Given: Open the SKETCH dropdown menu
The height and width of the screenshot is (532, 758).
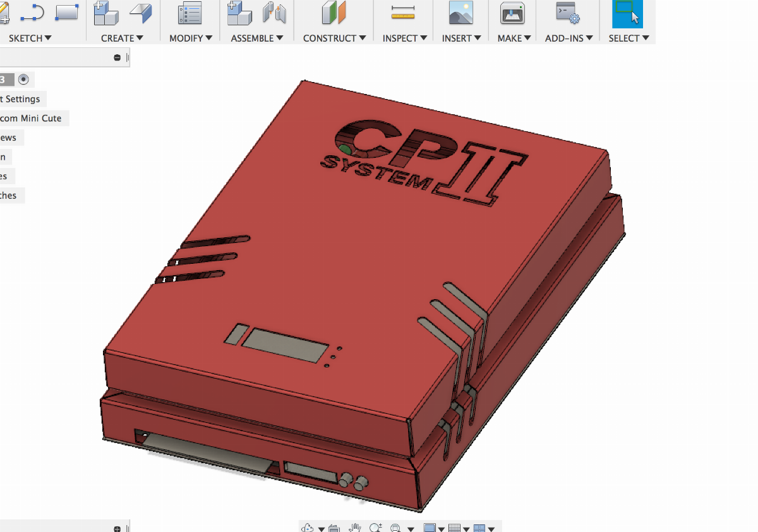Looking at the screenshot, I should click(30, 38).
